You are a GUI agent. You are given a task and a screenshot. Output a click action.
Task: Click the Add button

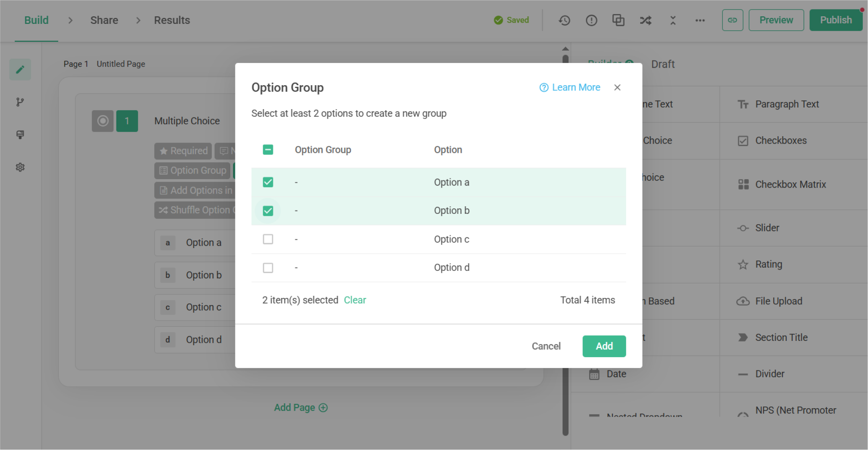[x=604, y=346]
